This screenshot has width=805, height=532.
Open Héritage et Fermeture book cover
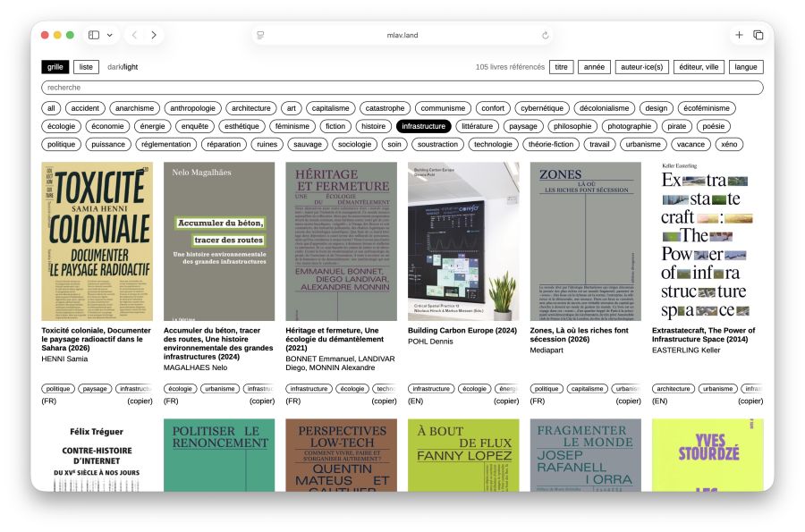pos(342,241)
